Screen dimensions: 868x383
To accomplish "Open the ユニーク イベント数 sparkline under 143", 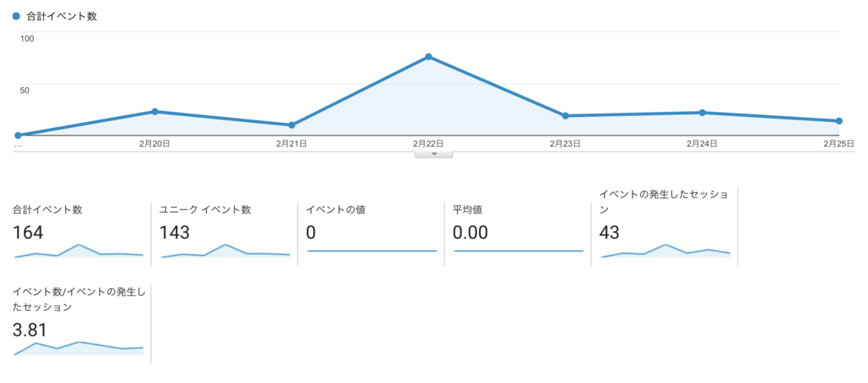I will click(x=225, y=251).
